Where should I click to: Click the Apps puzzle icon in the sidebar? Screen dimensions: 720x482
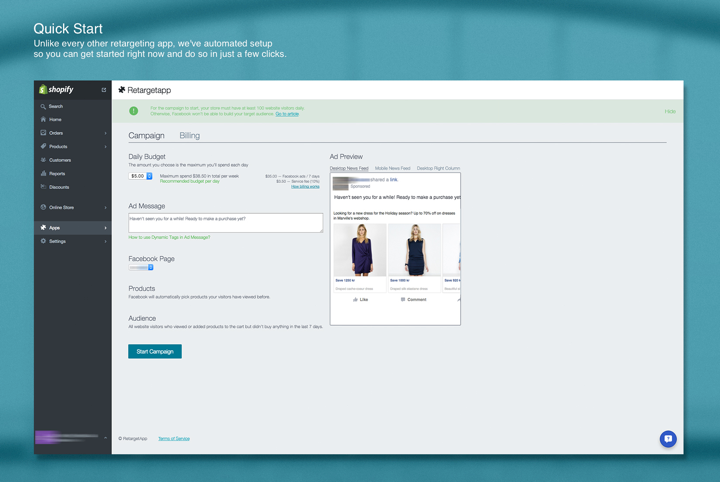pyautogui.click(x=43, y=227)
